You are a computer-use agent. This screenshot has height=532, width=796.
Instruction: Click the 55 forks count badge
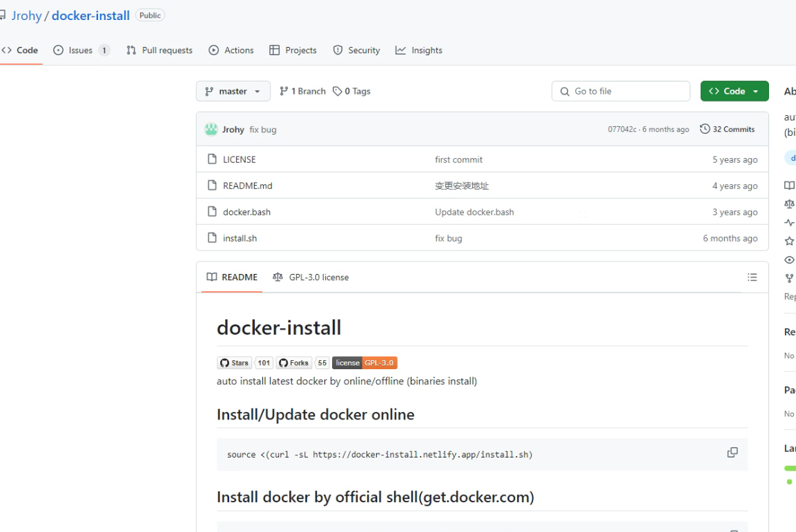click(x=322, y=363)
